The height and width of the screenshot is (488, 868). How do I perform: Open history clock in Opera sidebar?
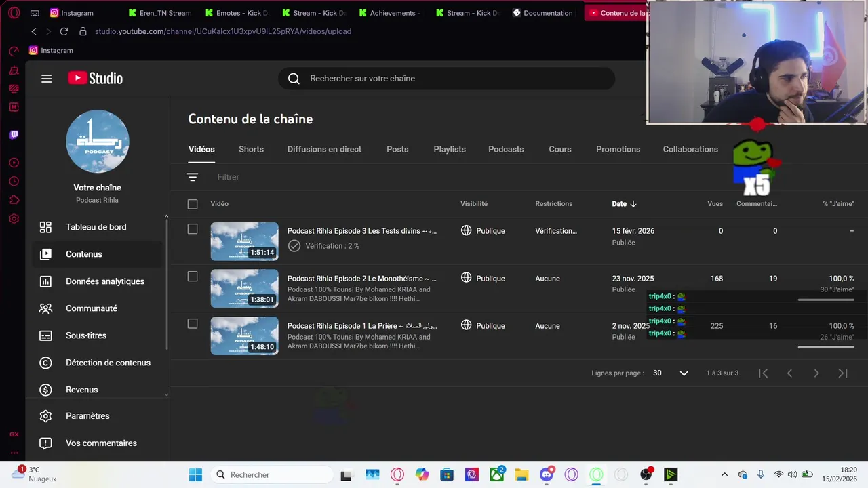click(14, 181)
